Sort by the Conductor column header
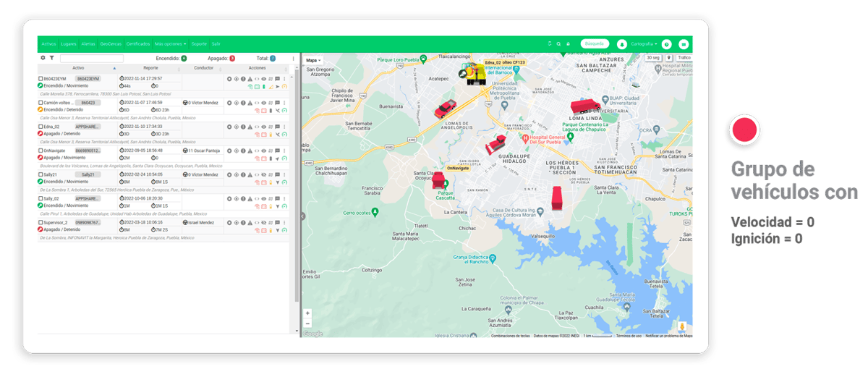This screenshot has height=377, width=868. click(x=204, y=68)
